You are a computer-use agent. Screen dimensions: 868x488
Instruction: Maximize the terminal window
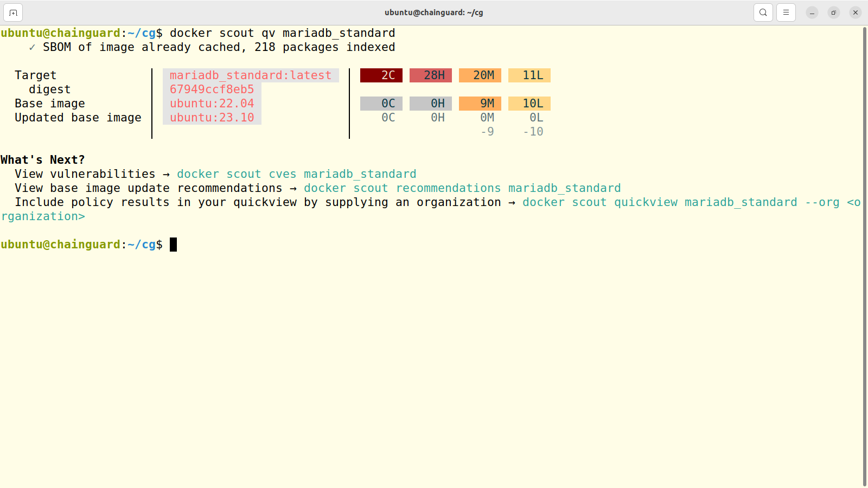(x=834, y=12)
